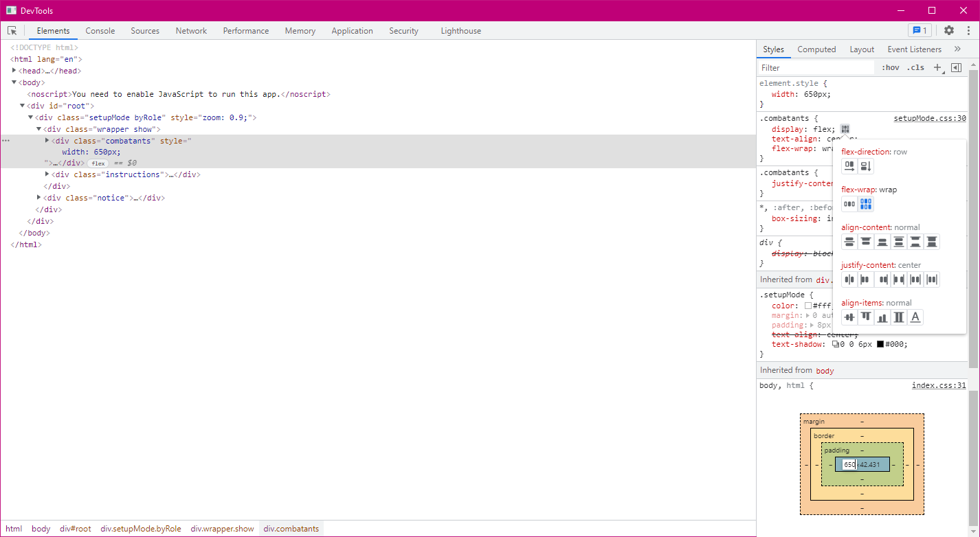
Task: Select div#root in breadcrumb
Action: coord(76,529)
